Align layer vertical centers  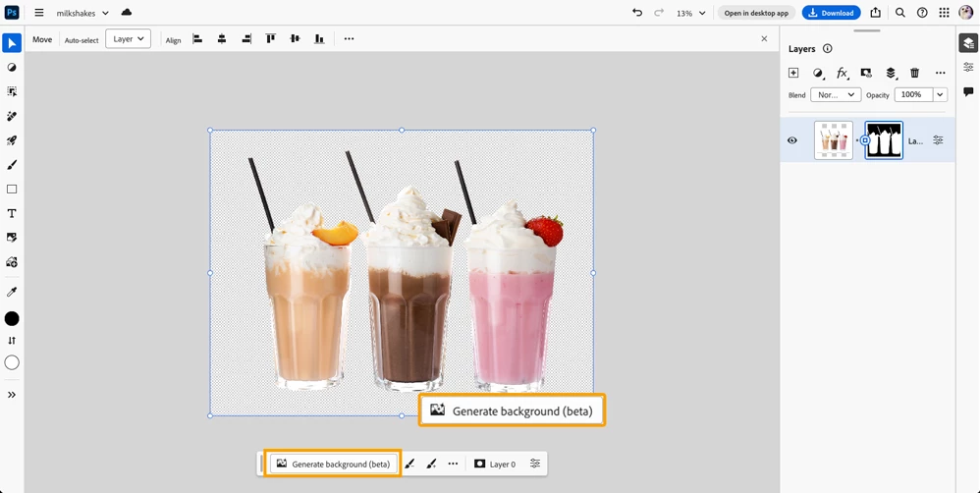(295, 38)
